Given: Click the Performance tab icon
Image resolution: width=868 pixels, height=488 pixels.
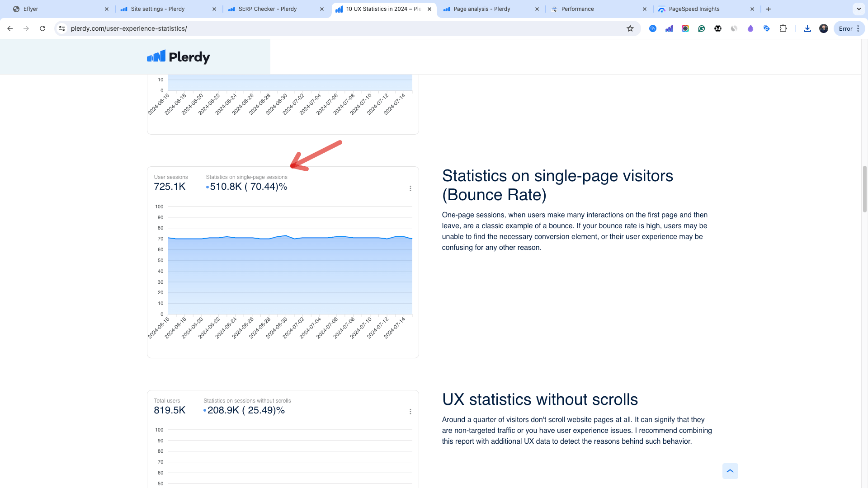Looking at the screenshot, I should [554, 9].
